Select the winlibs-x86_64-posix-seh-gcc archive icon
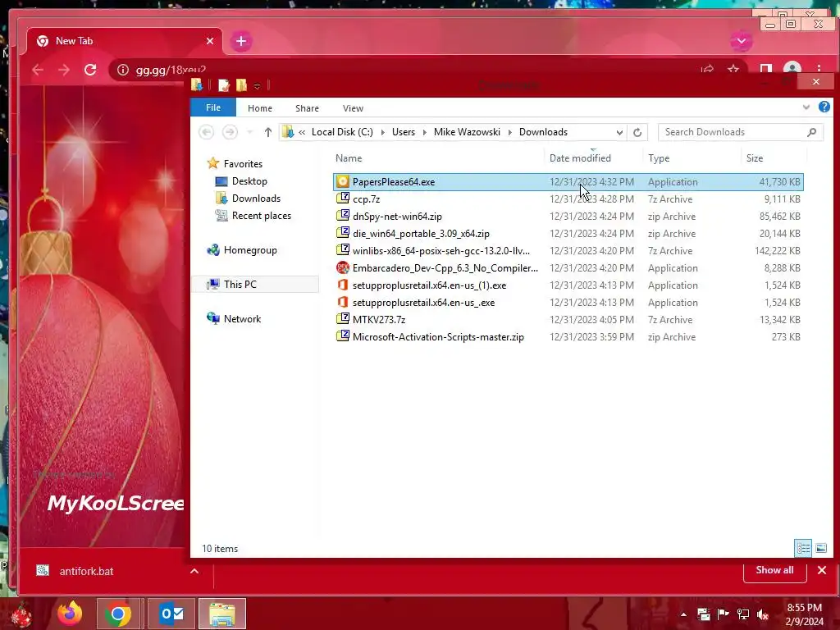Image resolution: width=840 pixels, height=630 pixels. coord(343,250)
